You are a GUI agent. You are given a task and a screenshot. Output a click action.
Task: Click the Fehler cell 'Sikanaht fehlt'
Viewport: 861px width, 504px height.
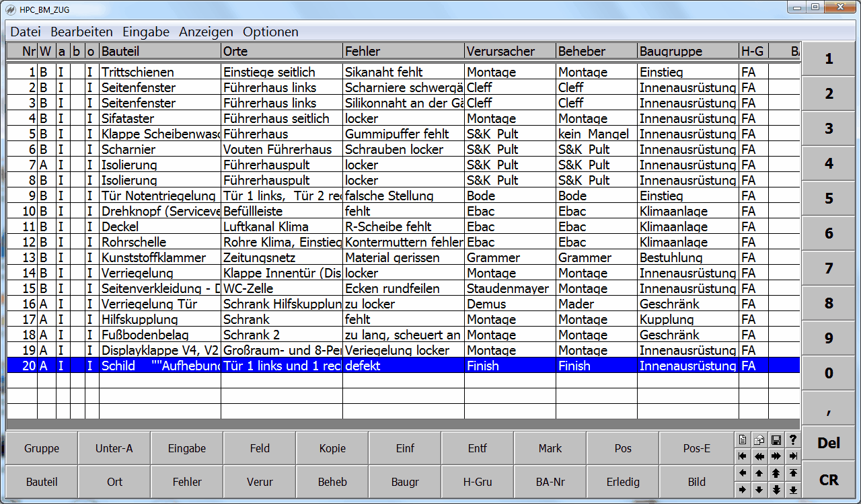pos(403,73)
